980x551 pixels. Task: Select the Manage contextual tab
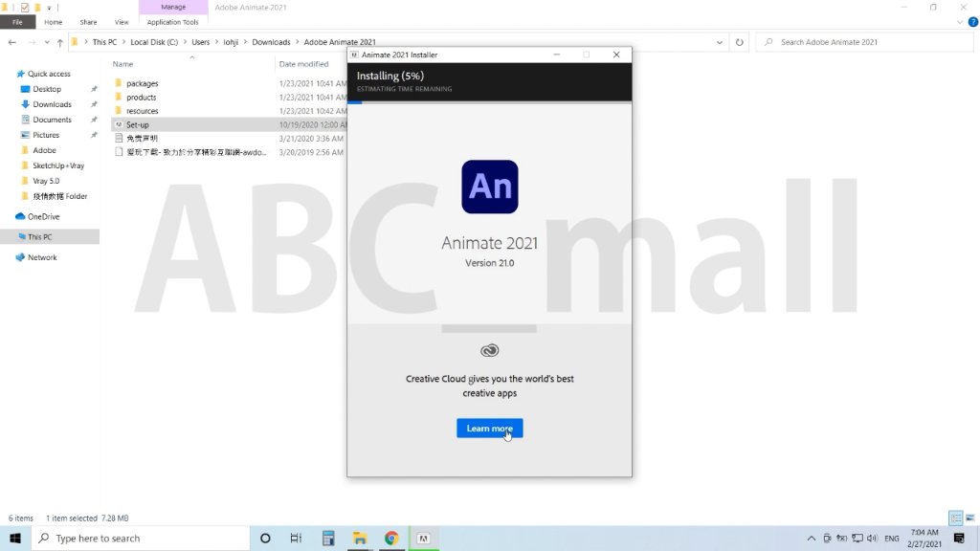[173, 7]
